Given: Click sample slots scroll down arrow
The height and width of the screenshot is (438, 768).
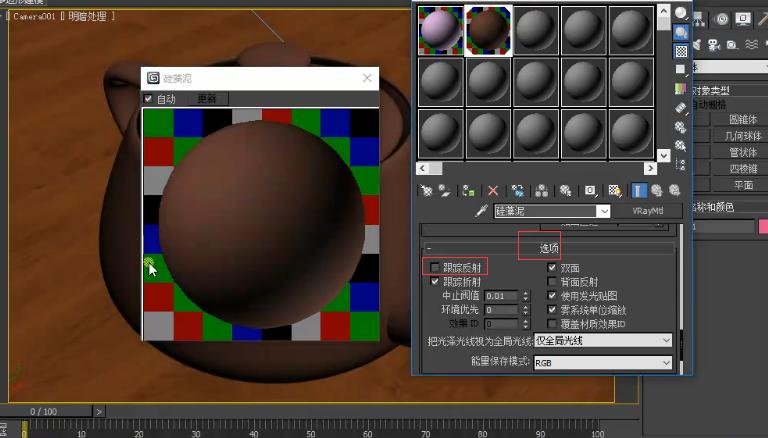Looking at the screenshot, I should pos(664,155).
